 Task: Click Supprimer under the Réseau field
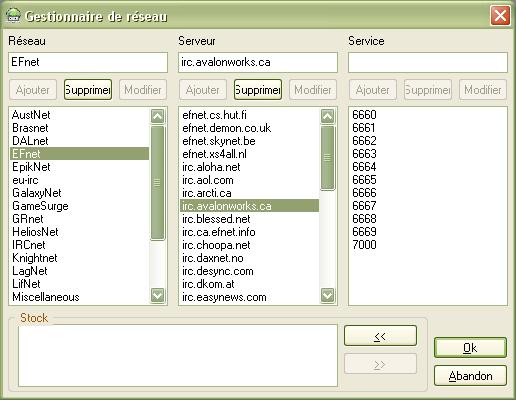click(x=88, y=90)
